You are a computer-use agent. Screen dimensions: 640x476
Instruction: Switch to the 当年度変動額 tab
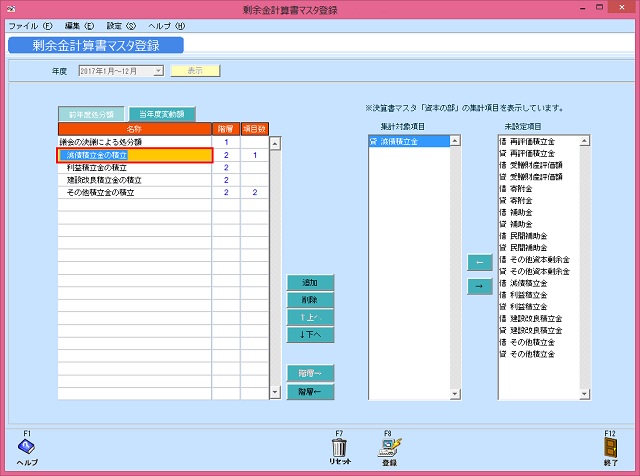click(x=162, y=114)
